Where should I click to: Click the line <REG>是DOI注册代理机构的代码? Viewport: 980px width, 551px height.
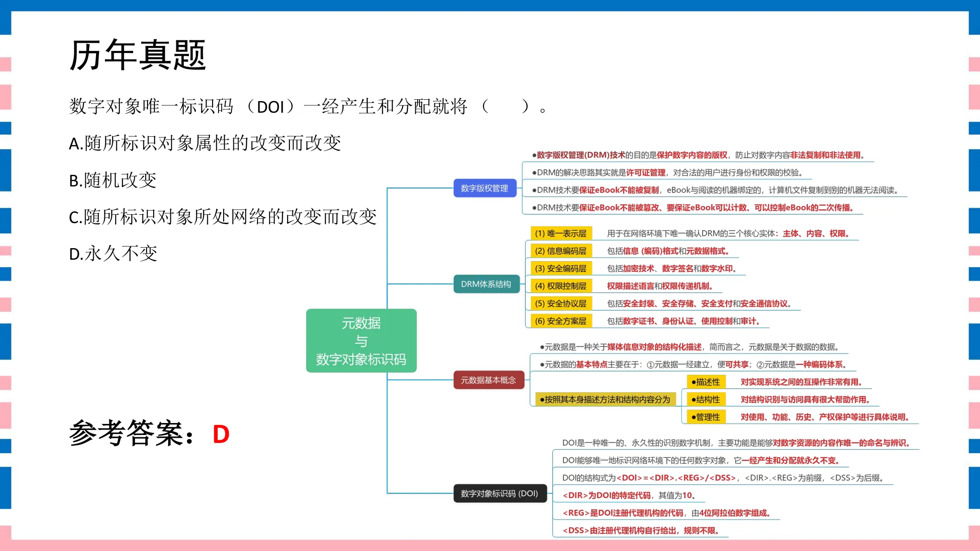pyautogui.click(x=667, y=513)
